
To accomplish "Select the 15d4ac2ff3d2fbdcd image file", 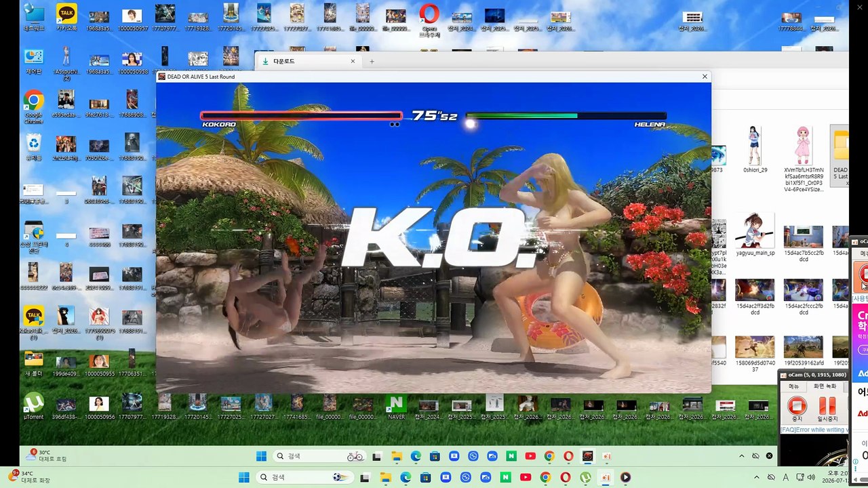I will [x=755, y=298].
